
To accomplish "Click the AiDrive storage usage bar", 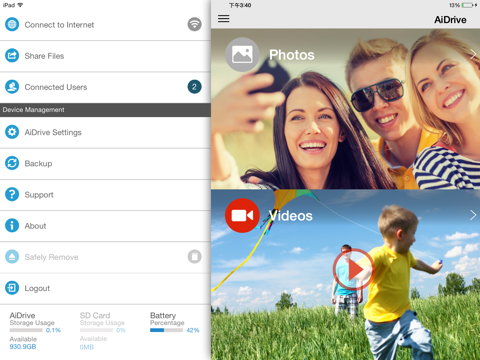I will [x=26, y=330].
